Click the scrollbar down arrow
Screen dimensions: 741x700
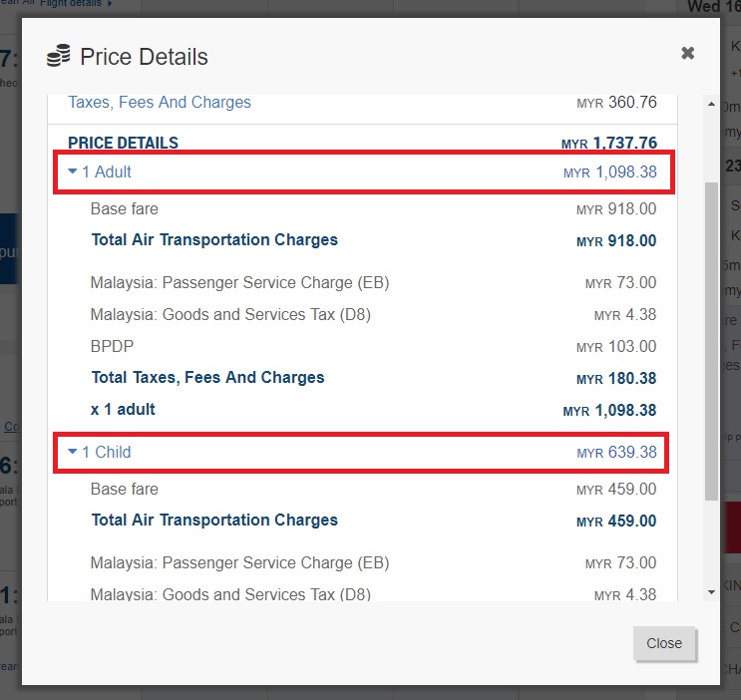(711, 592)
